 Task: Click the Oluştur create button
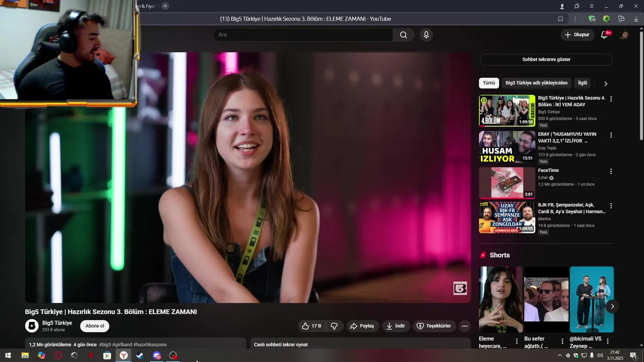pos(577,35)
